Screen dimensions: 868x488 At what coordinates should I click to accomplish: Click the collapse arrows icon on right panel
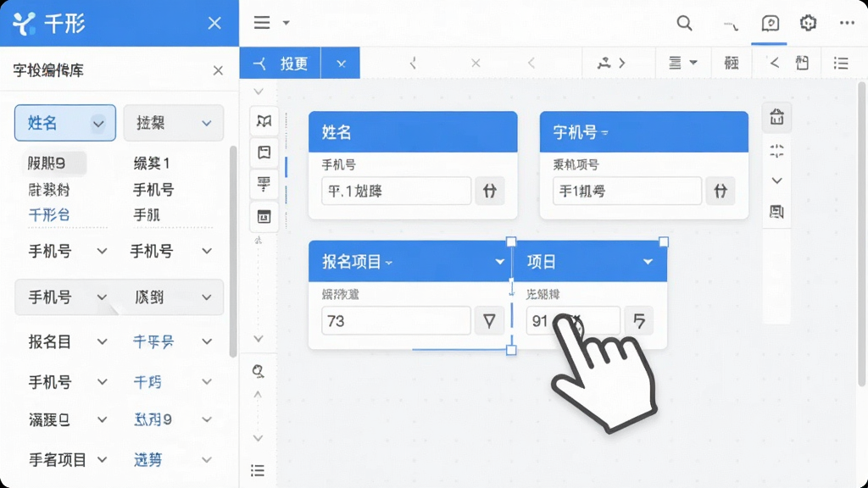776,151
